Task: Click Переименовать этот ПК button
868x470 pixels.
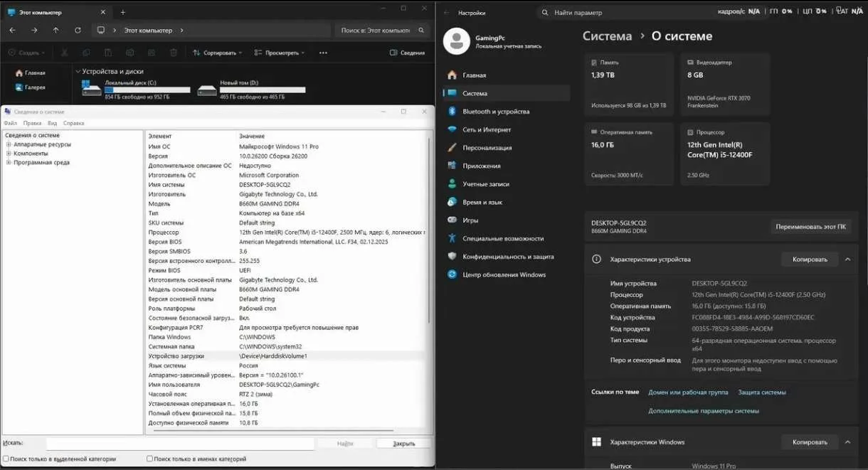Action: pos(811,227)
